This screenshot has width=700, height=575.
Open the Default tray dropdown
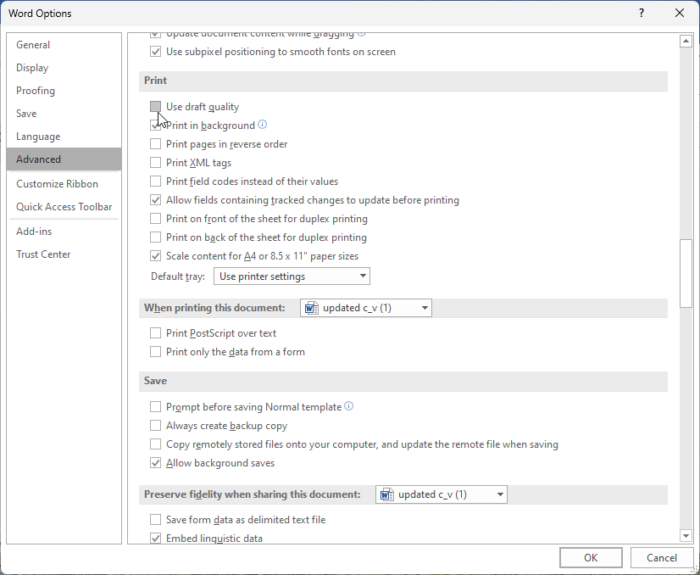[x=292, y=276]
